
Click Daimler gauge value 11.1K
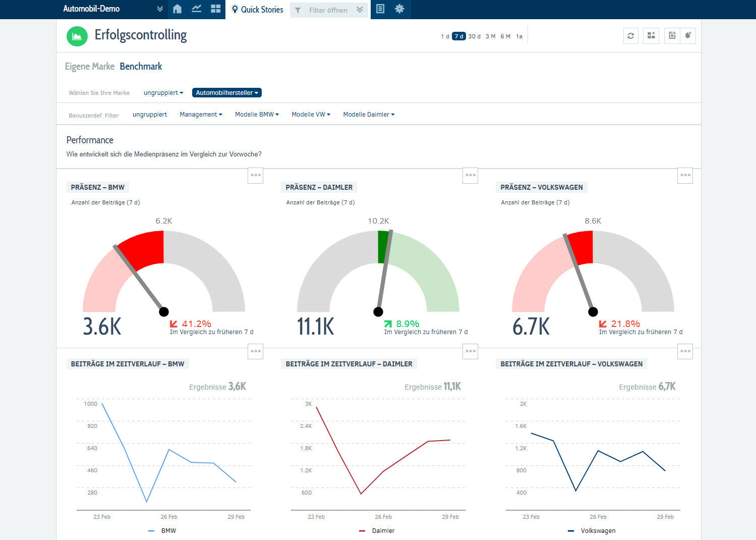tap(316, 327)
